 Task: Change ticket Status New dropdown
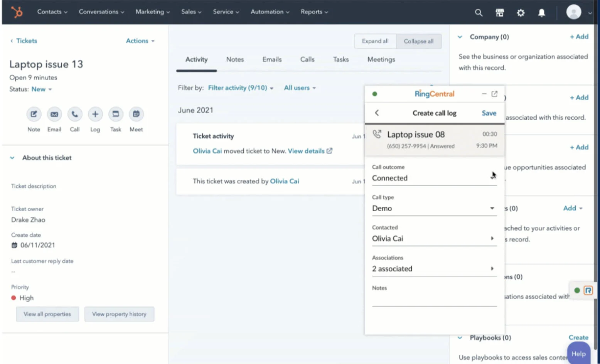[42, 89]
